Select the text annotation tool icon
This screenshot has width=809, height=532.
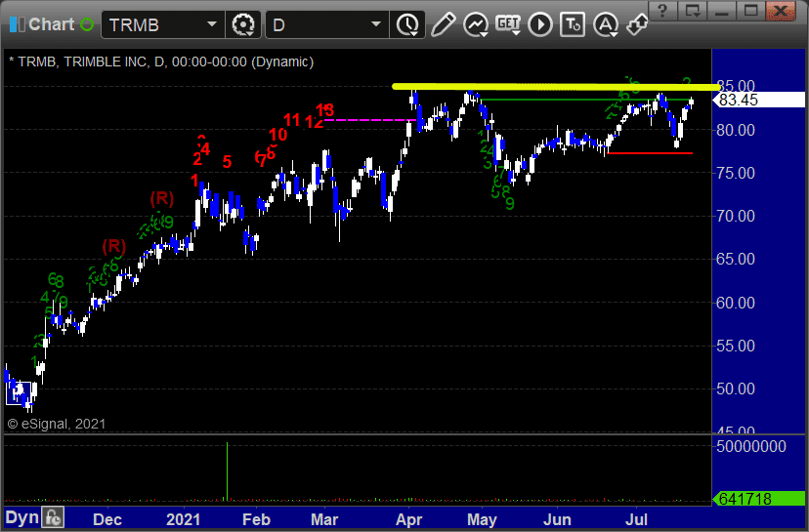[573, 24]
